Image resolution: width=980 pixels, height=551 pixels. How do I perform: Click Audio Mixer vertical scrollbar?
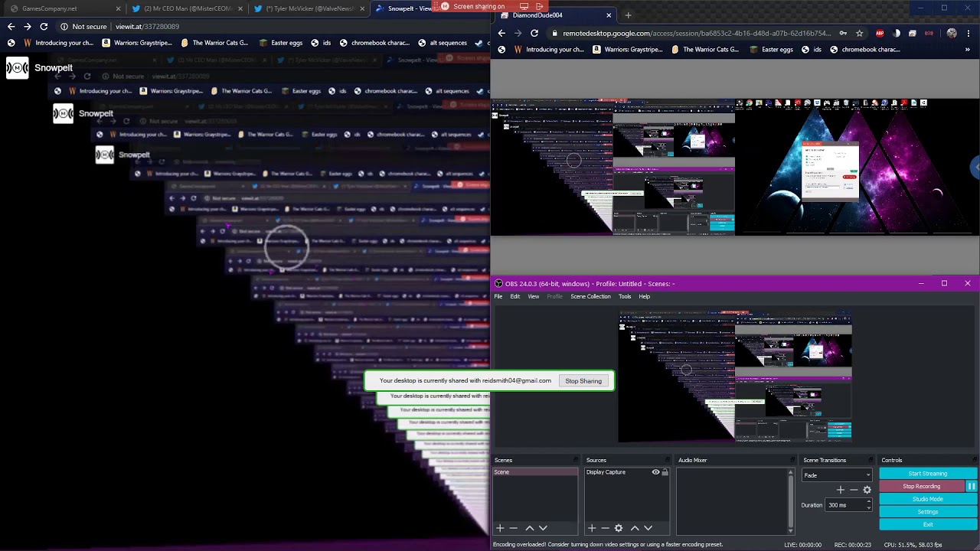tap(791, 500)
